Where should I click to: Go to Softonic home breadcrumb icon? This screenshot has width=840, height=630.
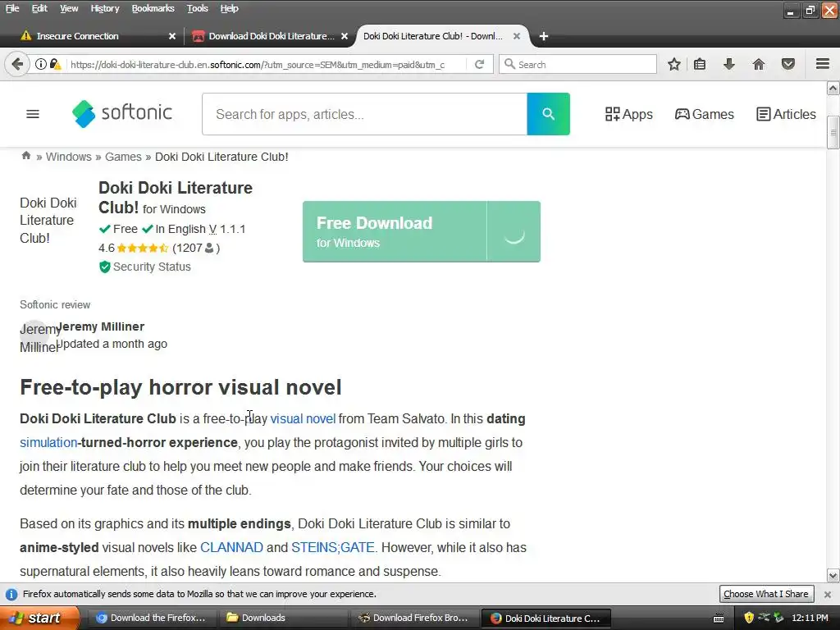25,156
